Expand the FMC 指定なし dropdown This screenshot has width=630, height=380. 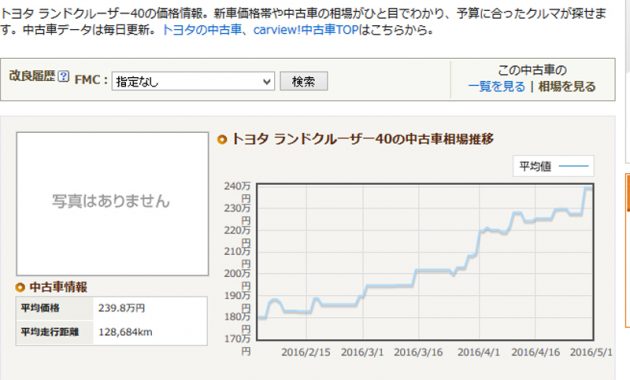coord(193,82)
